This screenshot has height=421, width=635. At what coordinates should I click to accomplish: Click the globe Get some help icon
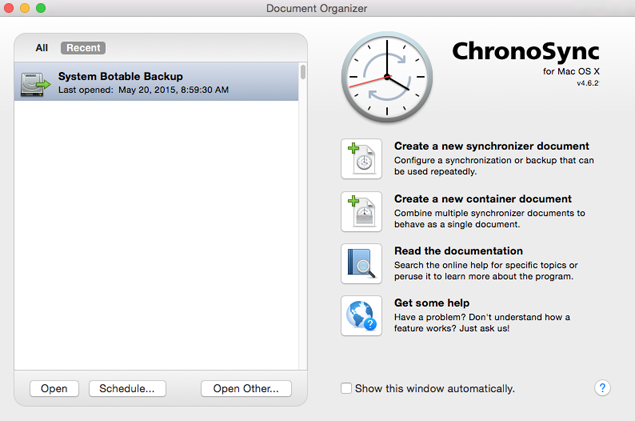[x=361, y=316]
